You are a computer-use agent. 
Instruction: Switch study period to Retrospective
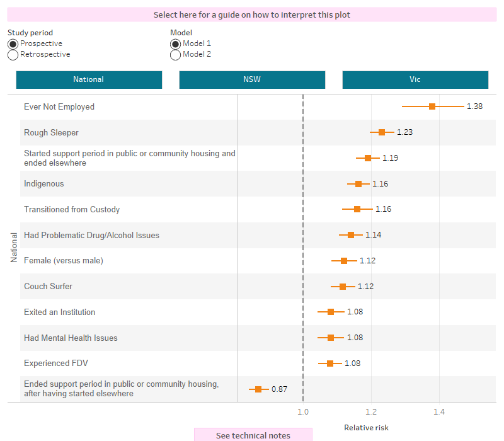(x=12, y=55)
